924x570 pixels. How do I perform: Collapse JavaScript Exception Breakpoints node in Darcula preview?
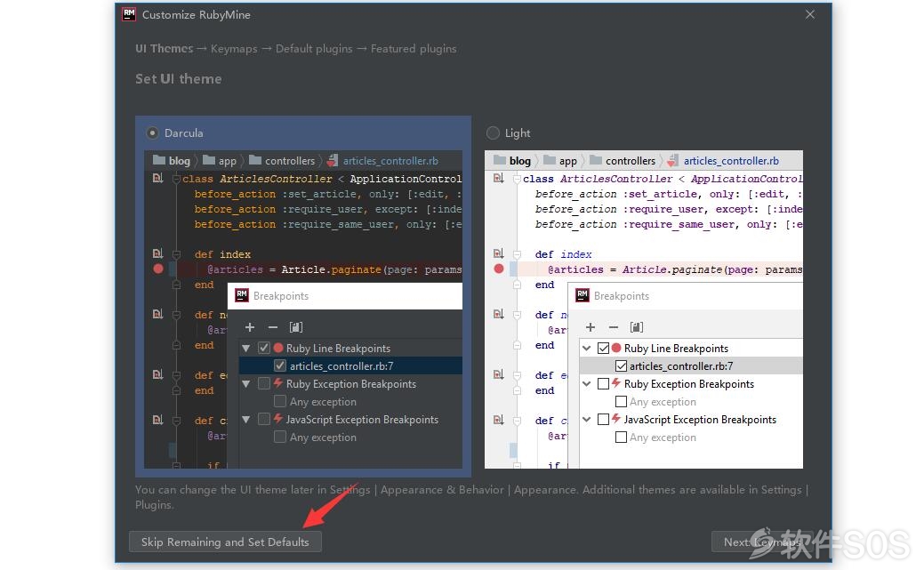pyautogui.click(x=246, y=419)
